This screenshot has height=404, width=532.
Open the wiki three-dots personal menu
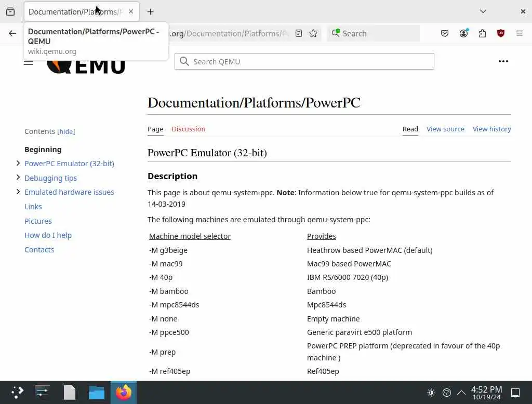pos(503,61)
